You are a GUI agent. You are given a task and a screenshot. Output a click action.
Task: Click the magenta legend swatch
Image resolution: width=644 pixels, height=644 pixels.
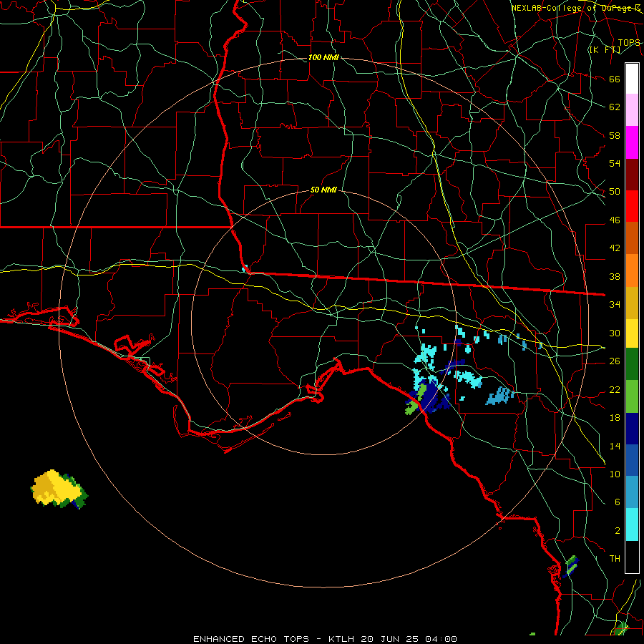tap(632, 142)
